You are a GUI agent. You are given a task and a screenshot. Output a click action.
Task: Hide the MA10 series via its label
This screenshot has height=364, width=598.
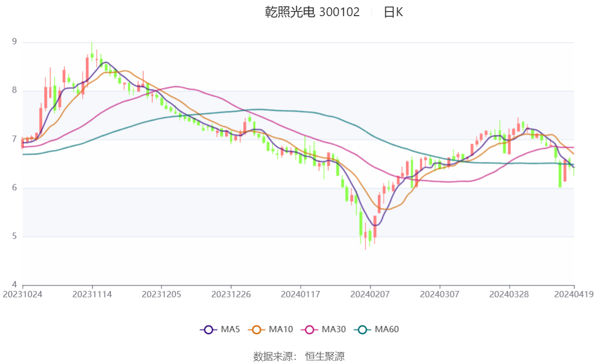point(281,329)
